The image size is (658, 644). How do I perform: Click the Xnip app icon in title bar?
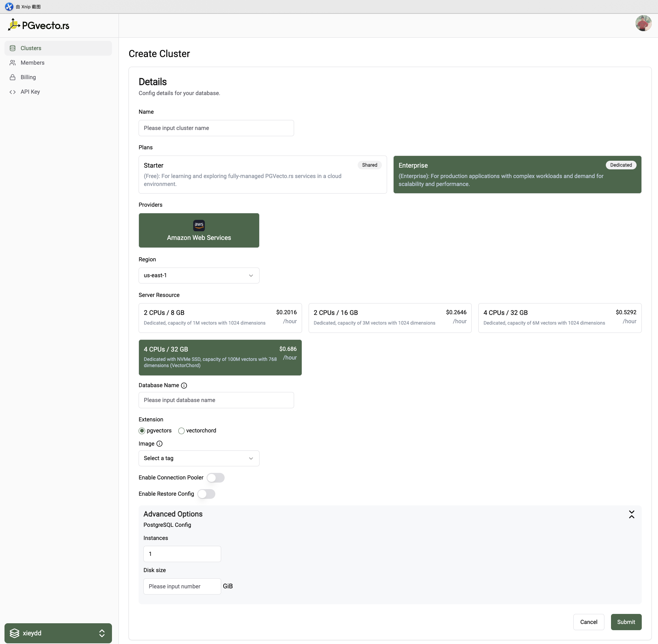click(9, 7)
